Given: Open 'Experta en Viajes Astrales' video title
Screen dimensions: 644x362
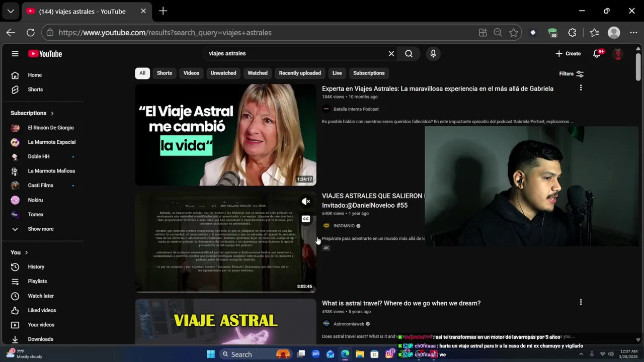Looking at the screenshot, I should click(x=438, y=88).
